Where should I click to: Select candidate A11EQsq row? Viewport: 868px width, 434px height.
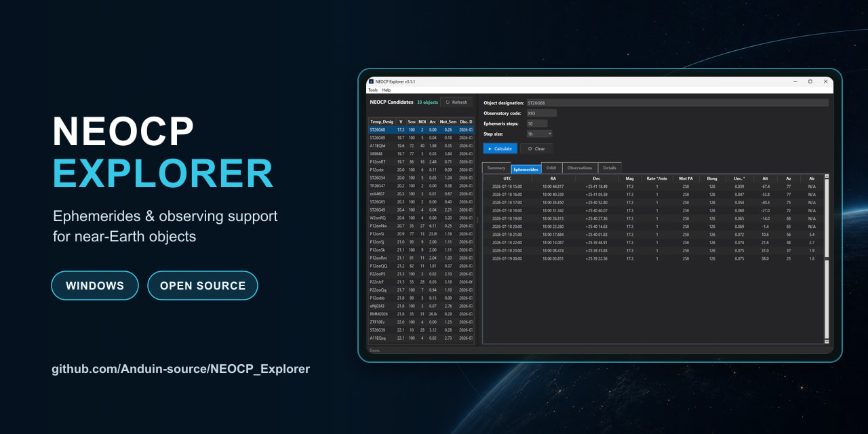pos(421,338)
